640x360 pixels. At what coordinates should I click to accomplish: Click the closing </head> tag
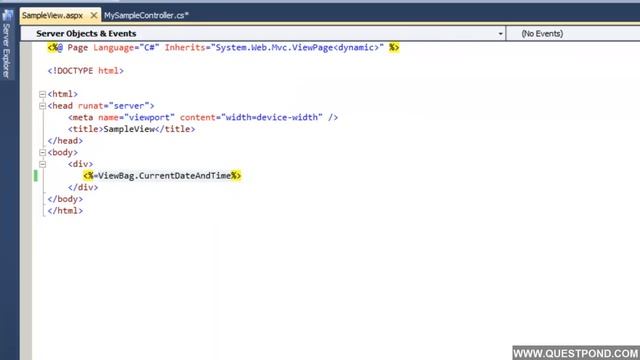[x=65, y=141]
